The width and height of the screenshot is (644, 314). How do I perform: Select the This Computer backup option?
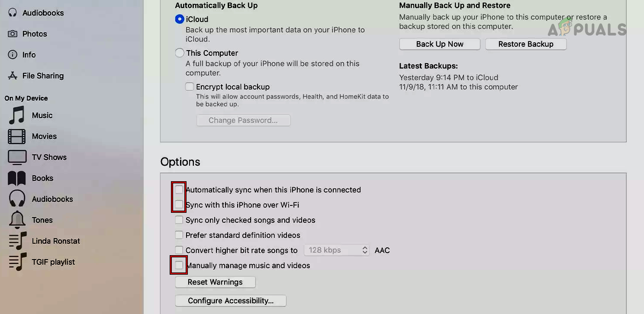[x=179, y=53]
